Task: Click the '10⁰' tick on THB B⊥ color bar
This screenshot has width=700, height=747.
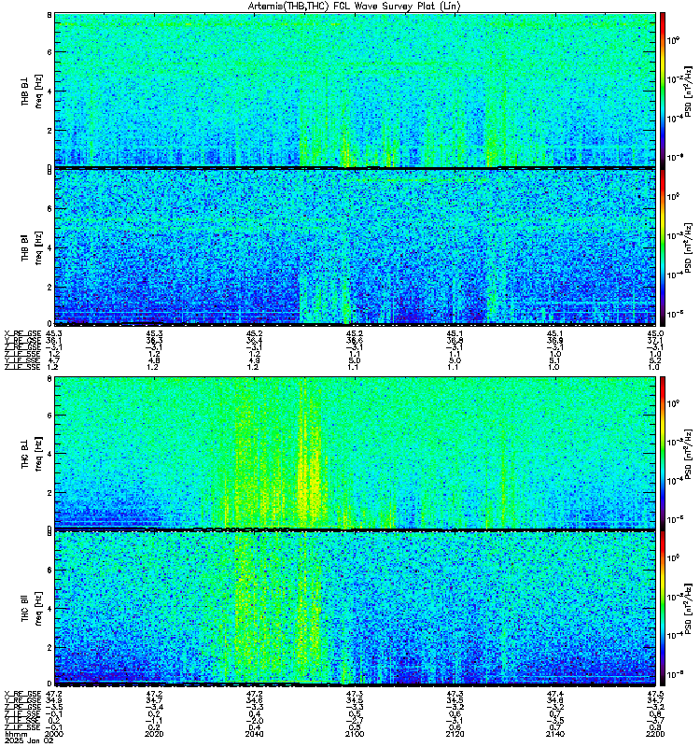Action: coord(673,40)
